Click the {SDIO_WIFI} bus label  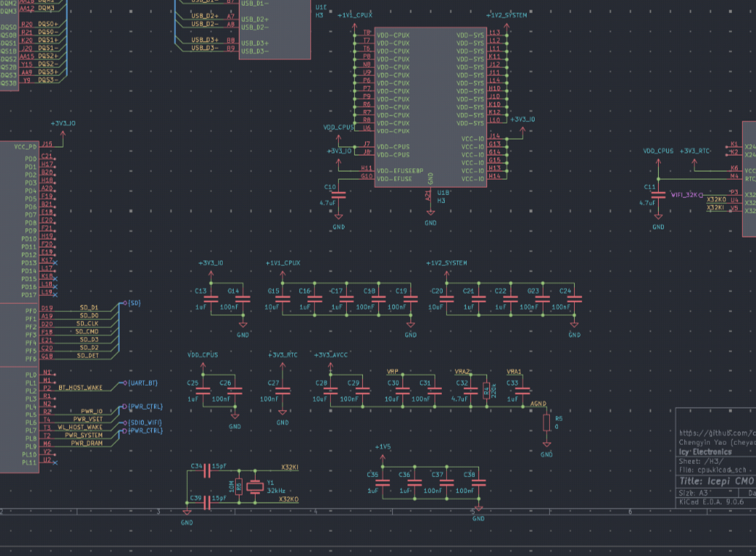click(x=145, y=422)
